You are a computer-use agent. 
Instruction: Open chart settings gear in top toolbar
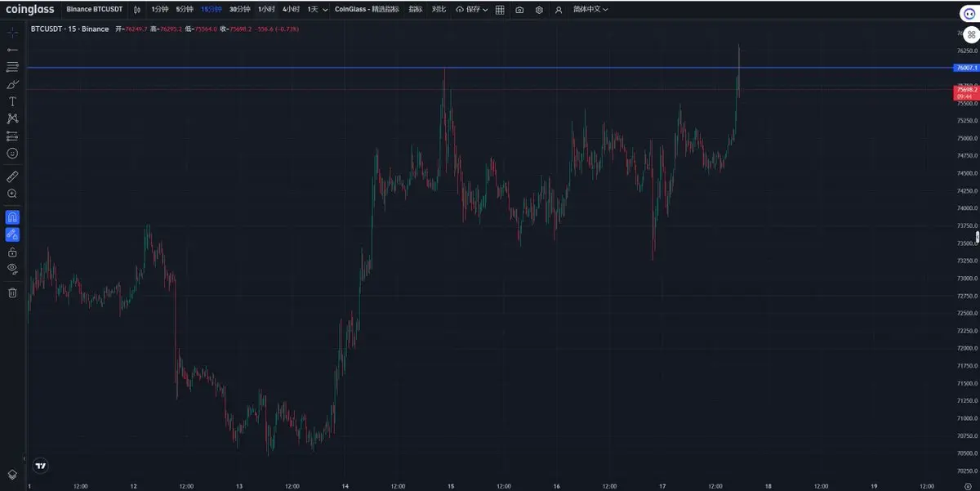click(x=539, y=10)
